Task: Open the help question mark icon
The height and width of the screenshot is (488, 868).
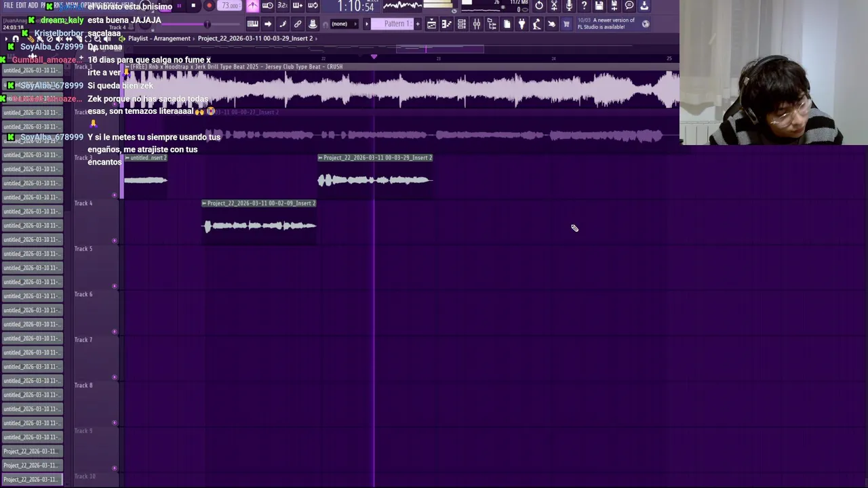Action: [585, 6]
